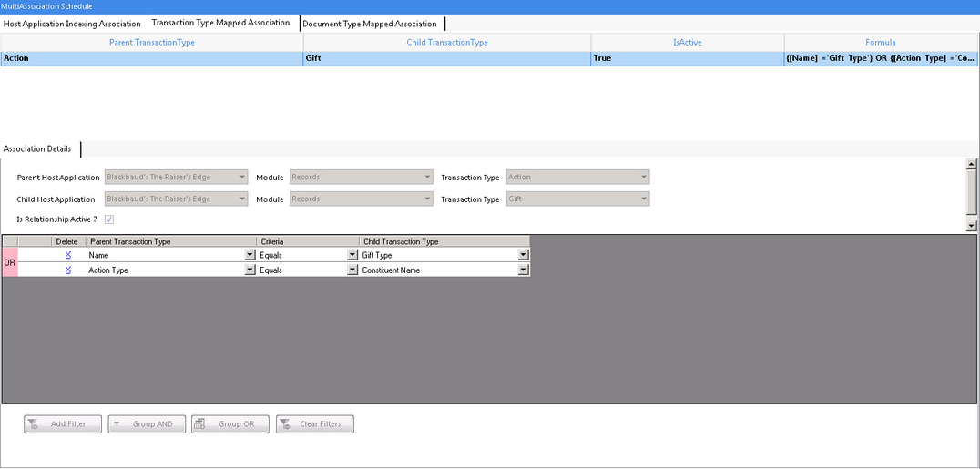Expand the Name parent field dropdown arrow

pyautogui.click(x=250, y=255)
